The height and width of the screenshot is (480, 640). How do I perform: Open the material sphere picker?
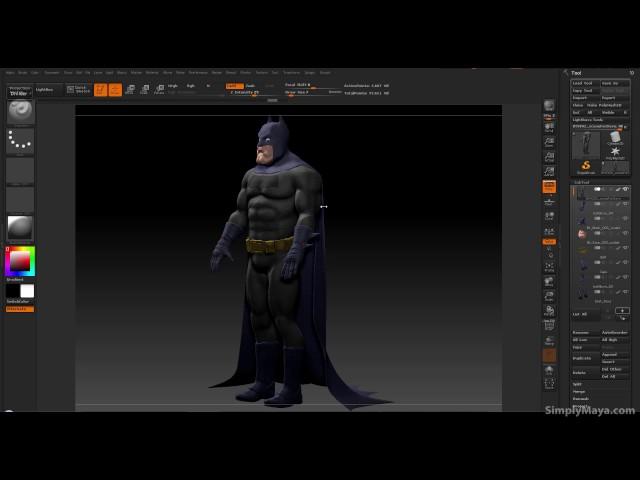tap(20, 227)
